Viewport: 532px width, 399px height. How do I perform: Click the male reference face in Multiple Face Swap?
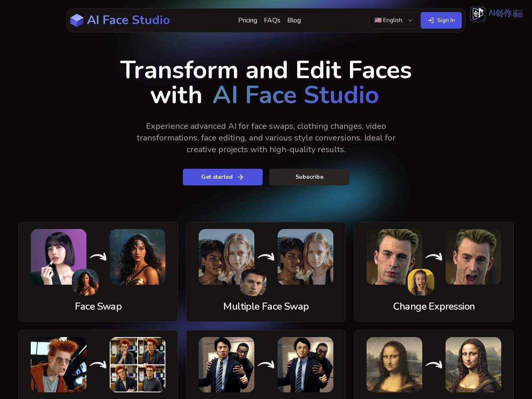coord(253,282)
